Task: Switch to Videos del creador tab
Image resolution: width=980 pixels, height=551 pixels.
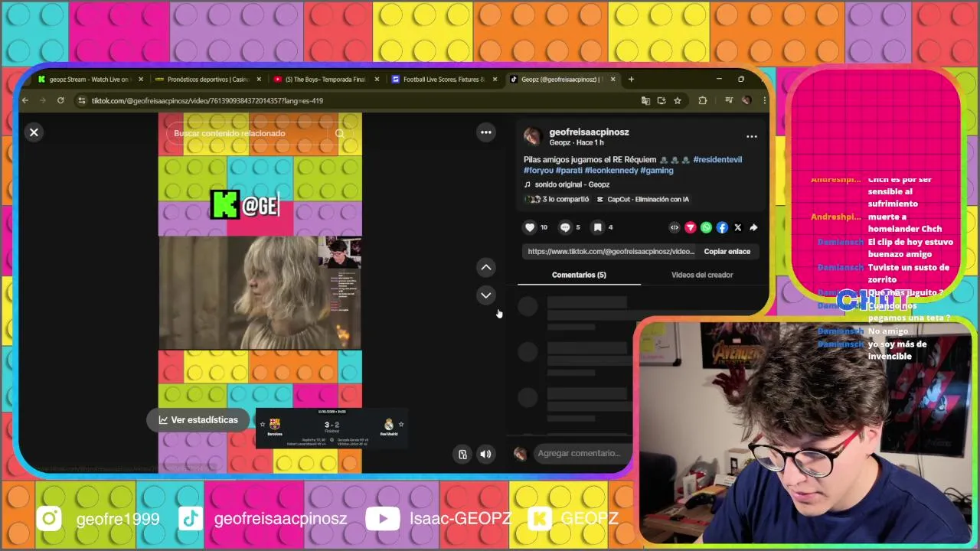Action: (x=702, y=275)
